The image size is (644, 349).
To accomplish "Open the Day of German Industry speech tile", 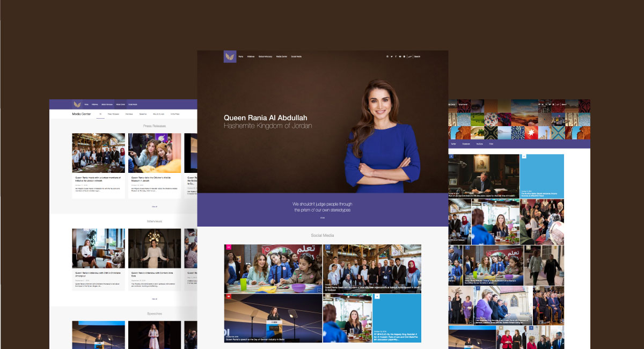I will tap(273, 318).
